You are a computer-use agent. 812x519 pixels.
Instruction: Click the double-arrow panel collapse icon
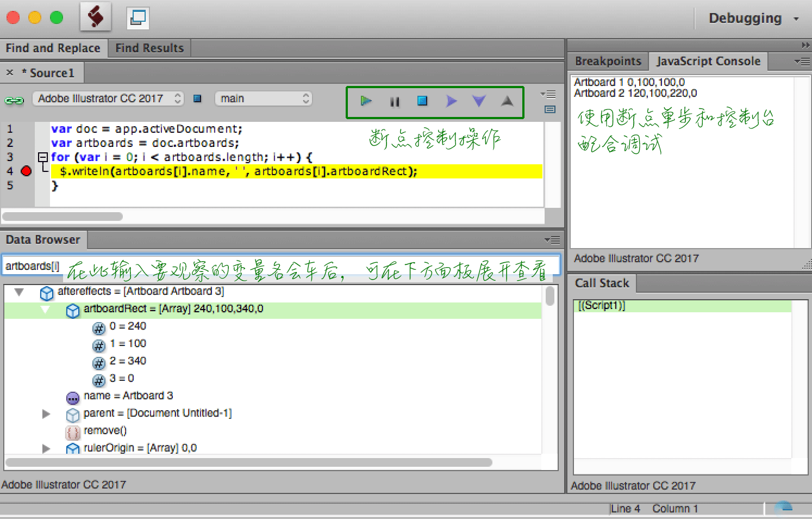point(805,45)
